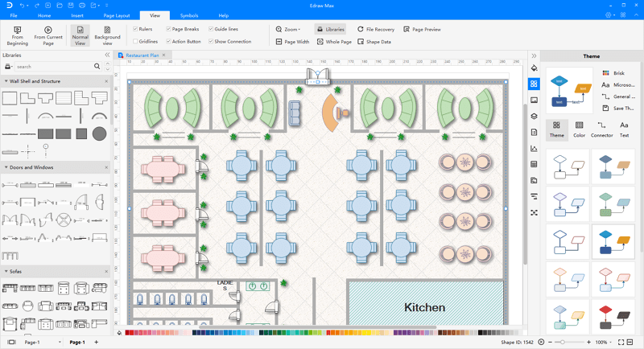
Task: Collapse the Sofas library section
Action: (x=6, y=272)
